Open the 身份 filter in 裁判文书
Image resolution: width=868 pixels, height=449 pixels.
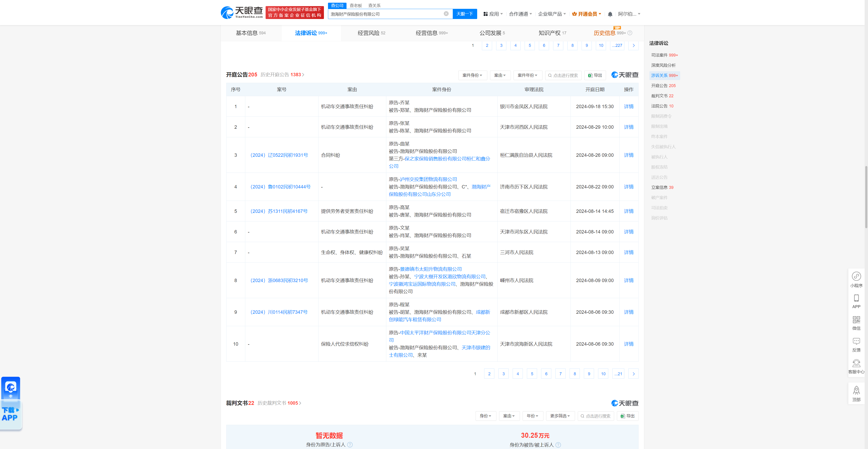click(486, 416)
